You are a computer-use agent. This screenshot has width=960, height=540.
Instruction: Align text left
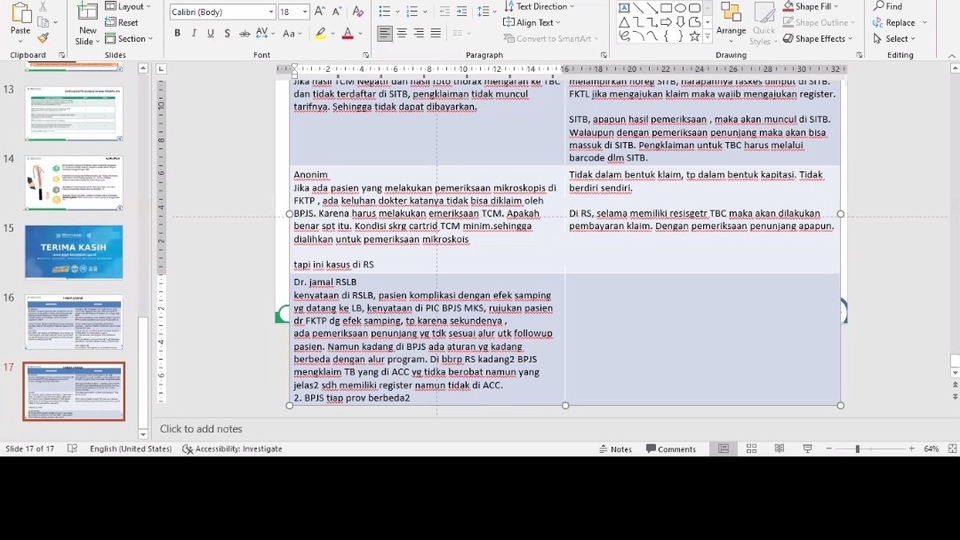pos(384,33)
